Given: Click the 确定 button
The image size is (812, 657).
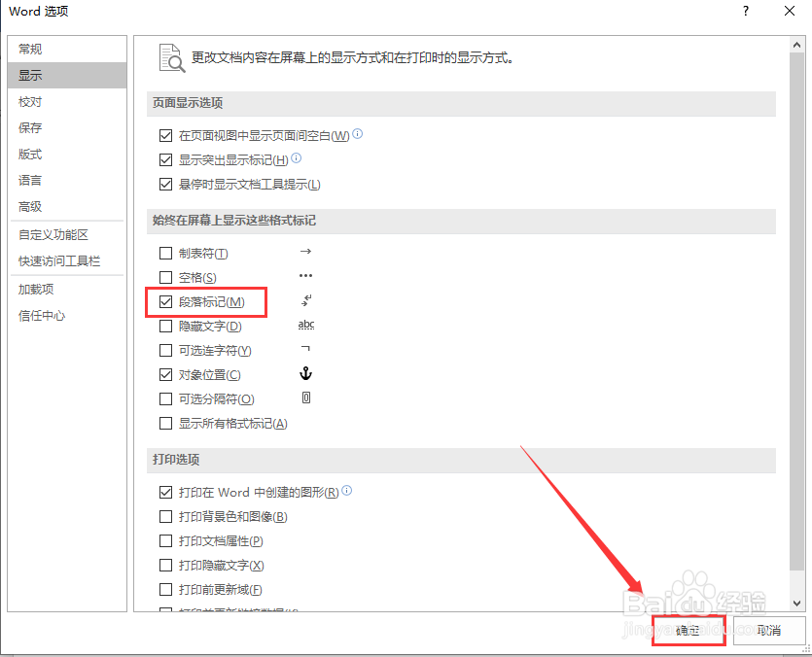Looking at the screenshot, I should [x=688, y=630].
